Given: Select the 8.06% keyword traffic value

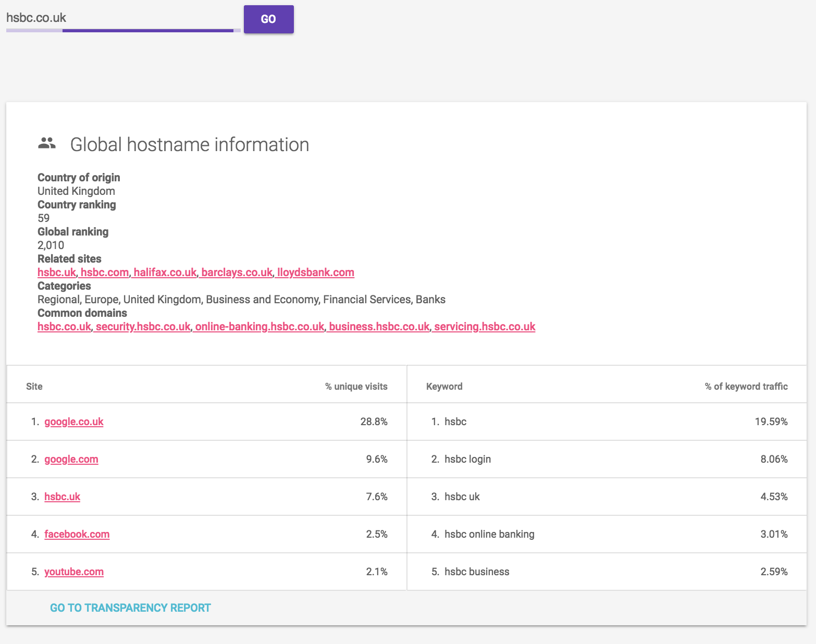Looking at the screenshot, I should 774,459.
